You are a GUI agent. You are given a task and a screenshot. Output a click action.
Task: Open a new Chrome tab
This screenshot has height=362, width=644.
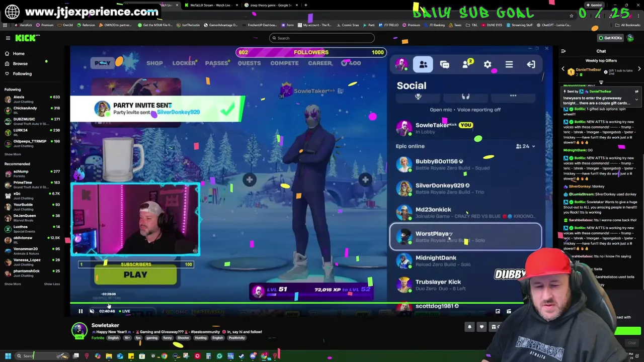pyautogui.click(x=305, y=5)
